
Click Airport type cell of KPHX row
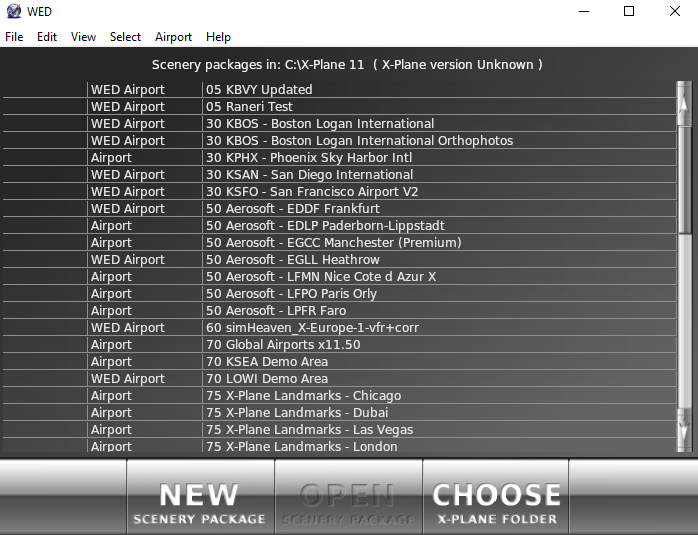pos(145,158)
